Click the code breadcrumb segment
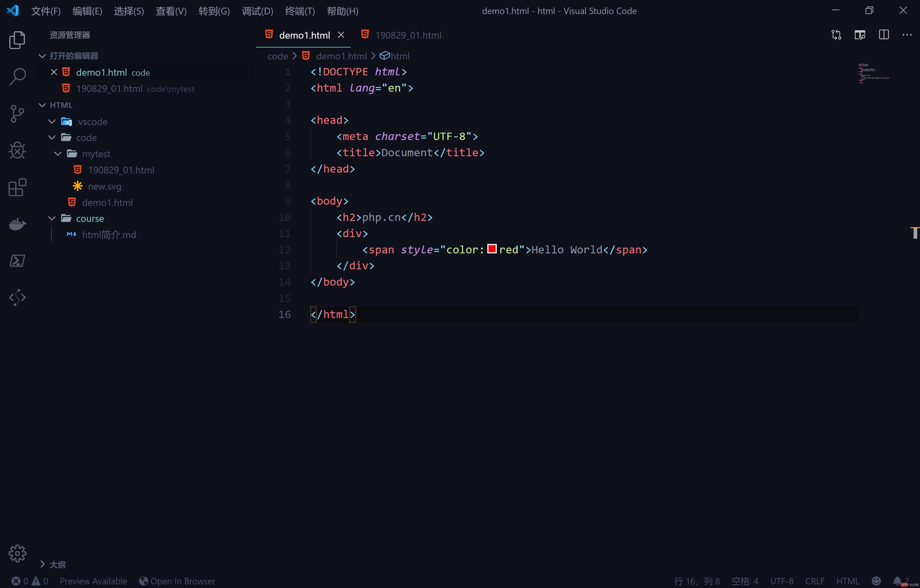 point(277,56)
